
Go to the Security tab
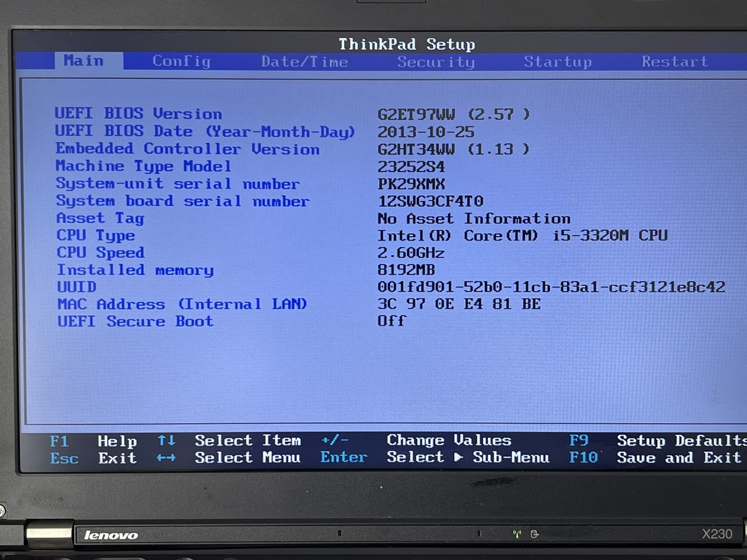[436, 62]
